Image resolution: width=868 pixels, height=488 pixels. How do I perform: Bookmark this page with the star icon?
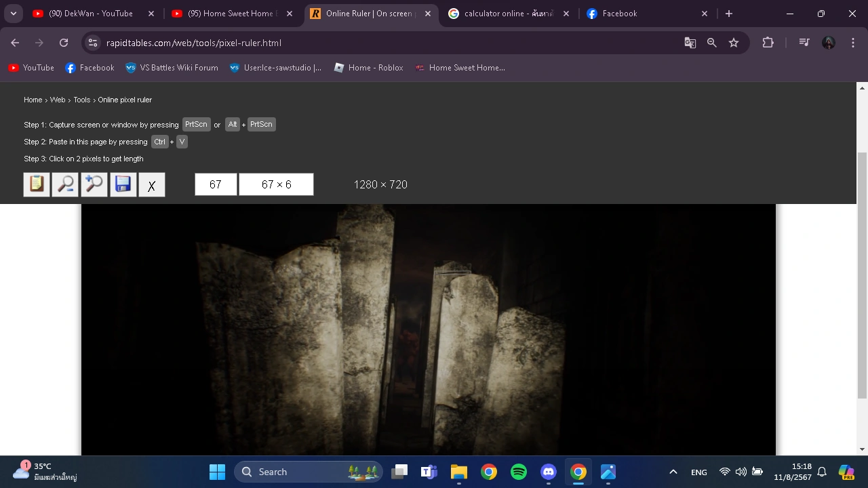click(734, 43)
